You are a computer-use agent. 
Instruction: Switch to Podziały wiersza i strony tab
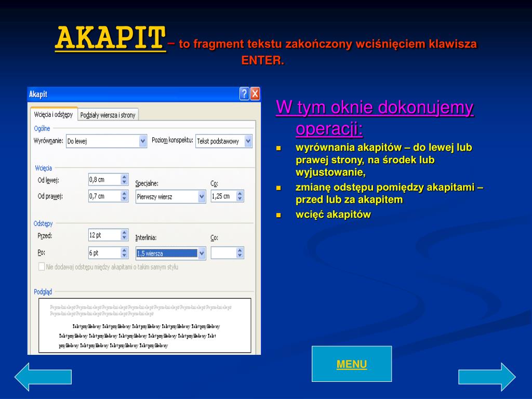[108, 115]
